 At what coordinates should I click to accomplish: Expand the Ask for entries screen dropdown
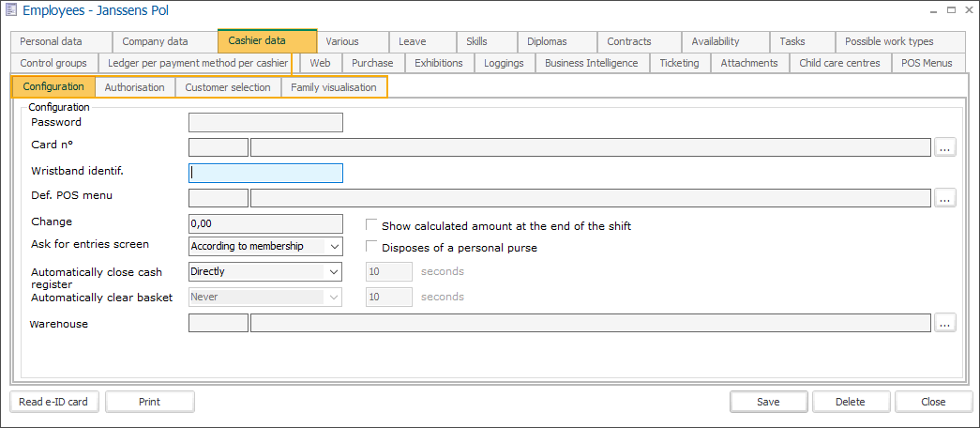click(x=333, y=247)
